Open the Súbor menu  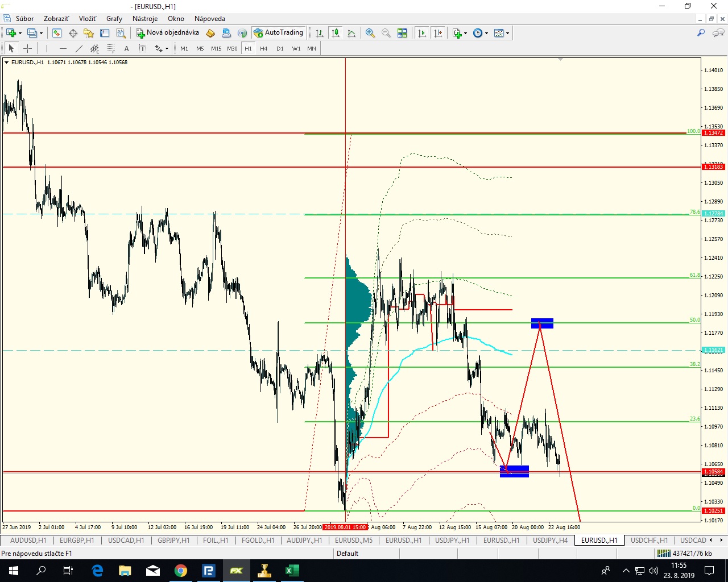pos(24,19)
